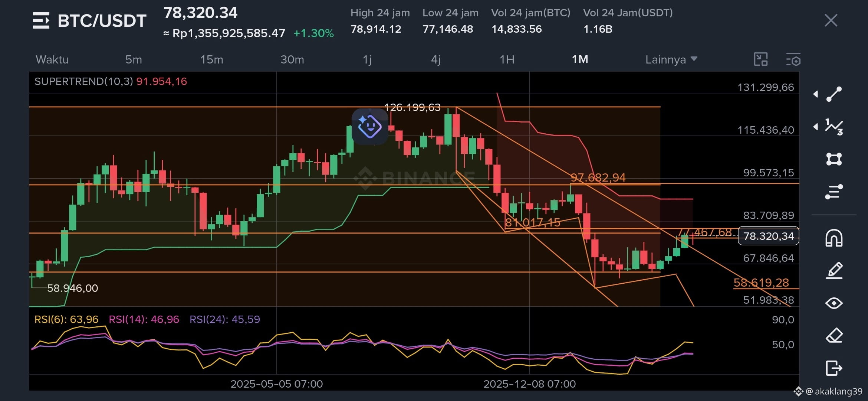This screenshot has width=868, height=401.
Task: Click the RSI(24): 45,59 label
Action: point(225,319)
